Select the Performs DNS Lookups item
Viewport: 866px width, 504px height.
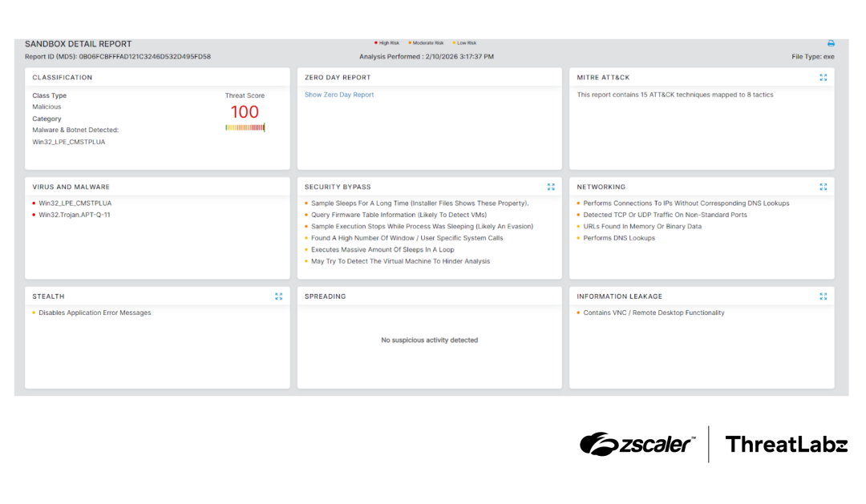(x=619, y=238)
